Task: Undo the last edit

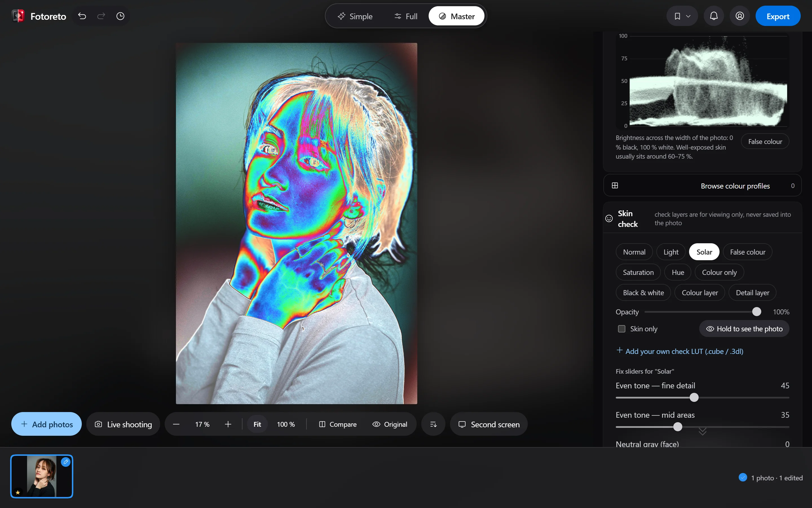Action: tap(82, 16)
